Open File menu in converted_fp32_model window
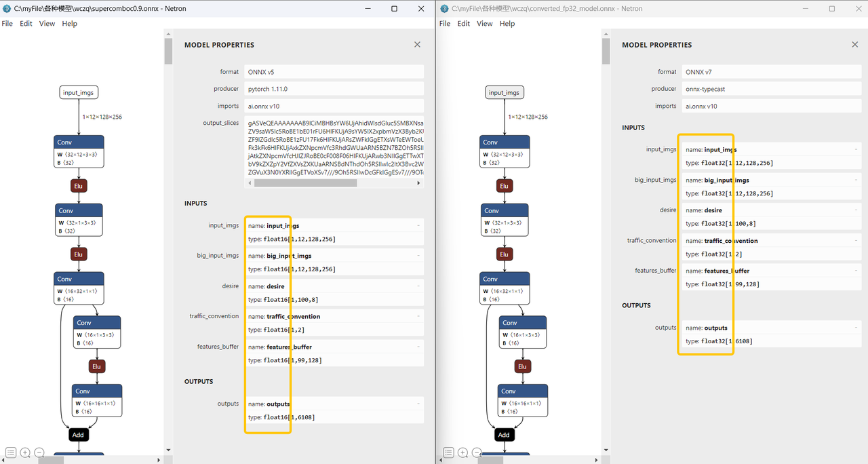Screen dimensions: 868x464 pos(445,24)
